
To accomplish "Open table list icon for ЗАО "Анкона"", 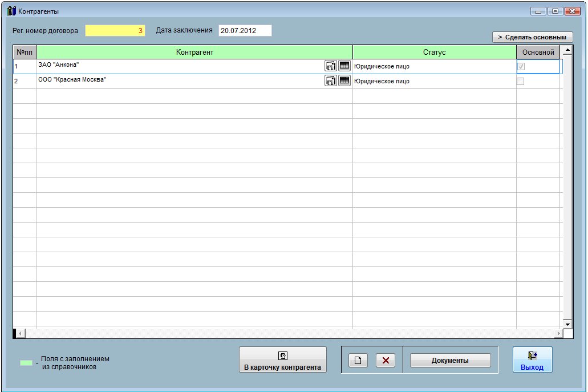I will click(x=344, y=66).
